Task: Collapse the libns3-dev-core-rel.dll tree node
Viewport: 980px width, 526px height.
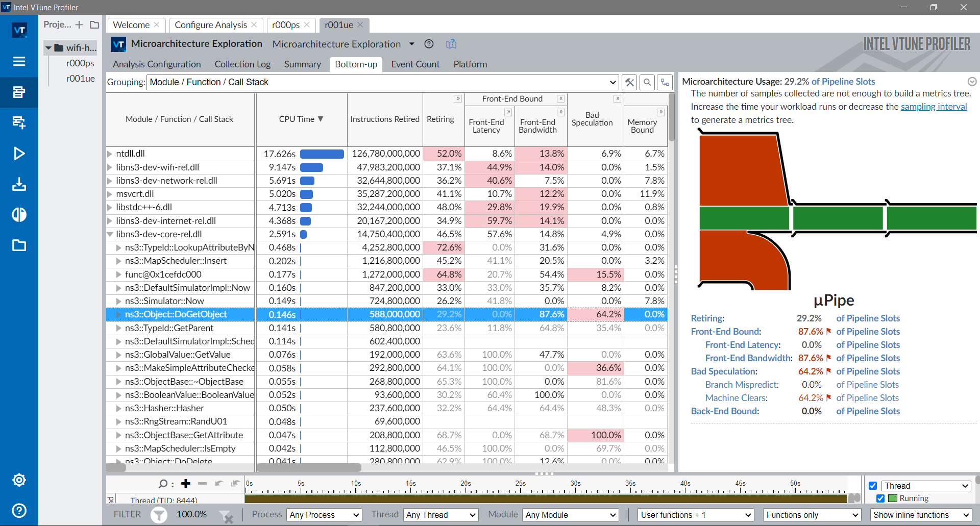Action: pos(110,234)
